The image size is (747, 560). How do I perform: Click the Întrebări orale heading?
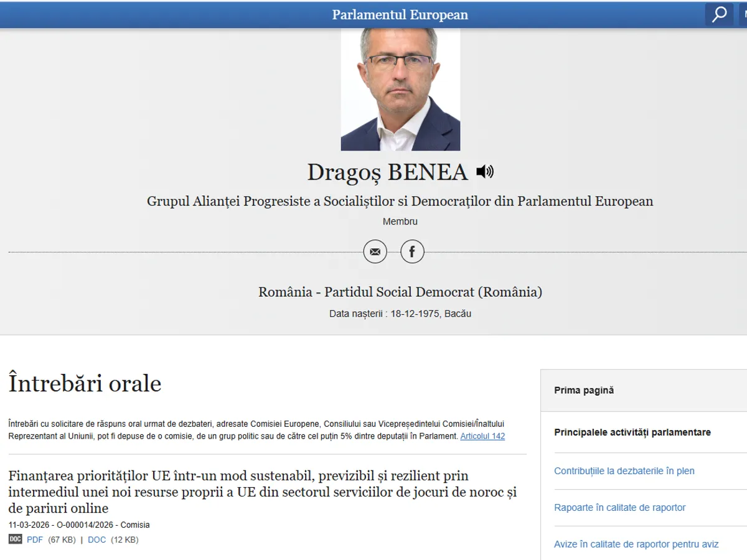tap(85, 383)
